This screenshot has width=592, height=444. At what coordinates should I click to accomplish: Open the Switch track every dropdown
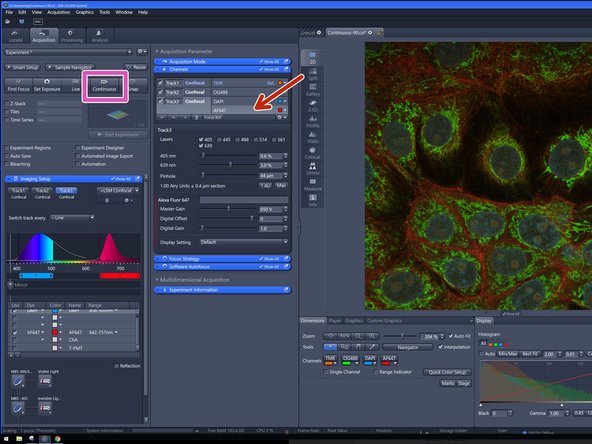click(x=72, y=218)
